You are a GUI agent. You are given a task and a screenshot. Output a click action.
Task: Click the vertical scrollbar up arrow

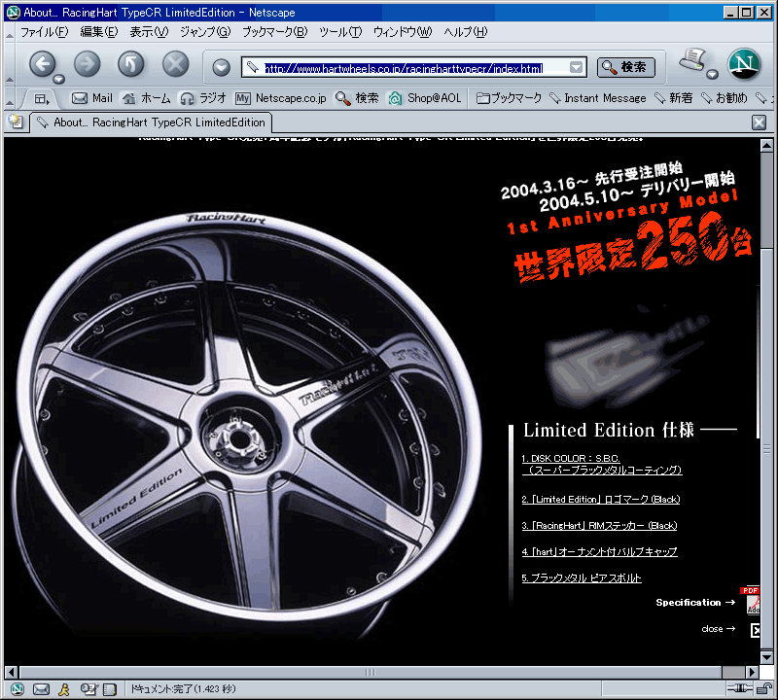(x=766, y=146)
